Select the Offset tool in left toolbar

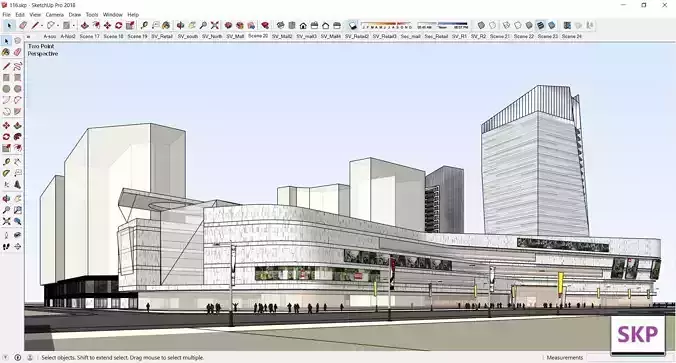coord(17,148)
